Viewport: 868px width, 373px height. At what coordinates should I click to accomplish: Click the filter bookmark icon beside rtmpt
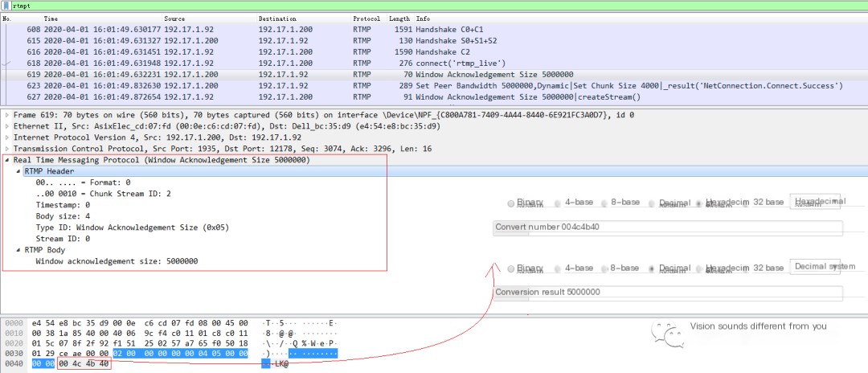(7, 5)
